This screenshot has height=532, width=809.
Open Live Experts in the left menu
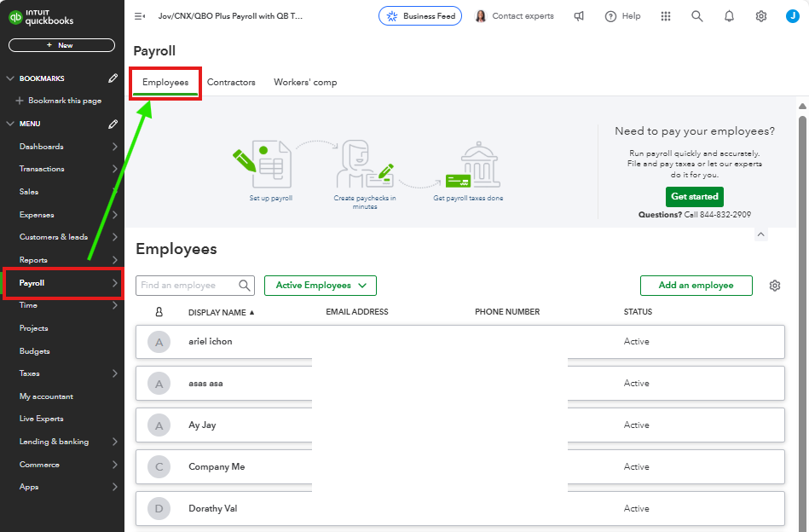pyautogui.click(x=41, y=419)
